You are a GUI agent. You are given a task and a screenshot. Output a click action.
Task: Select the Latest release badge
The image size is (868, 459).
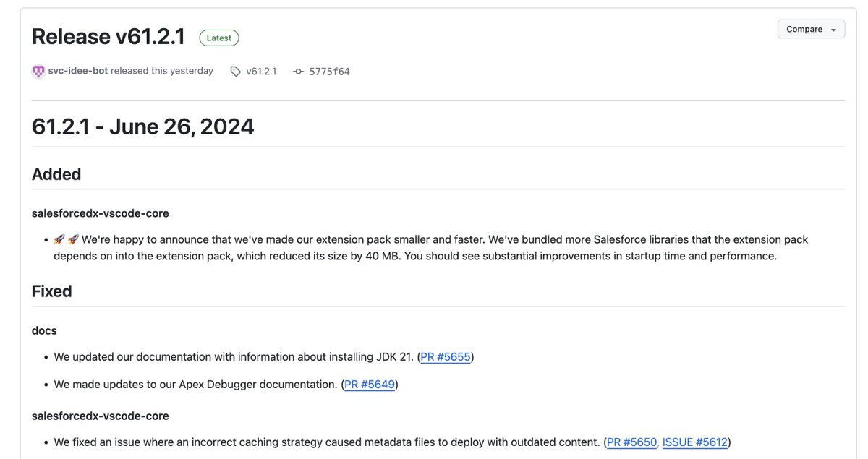[218, 38]
